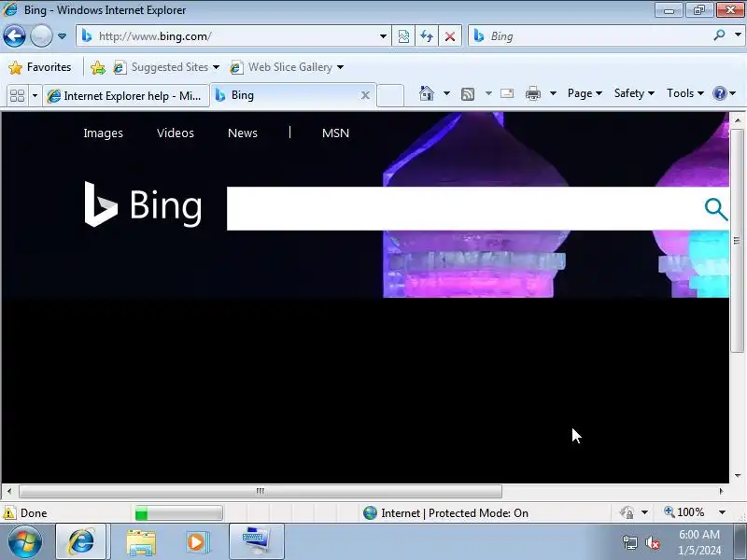Image resolution: width=747 pixels, height=560 pixels.
Task: Open the Tools menu
Action: coord(685,93)
